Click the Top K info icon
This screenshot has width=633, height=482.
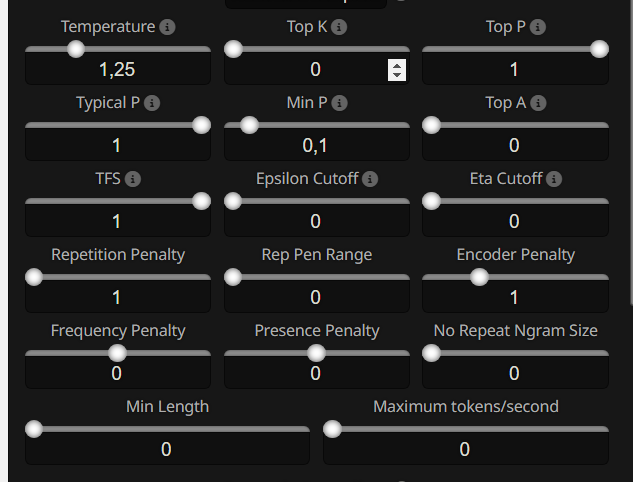tap(339, 27)
